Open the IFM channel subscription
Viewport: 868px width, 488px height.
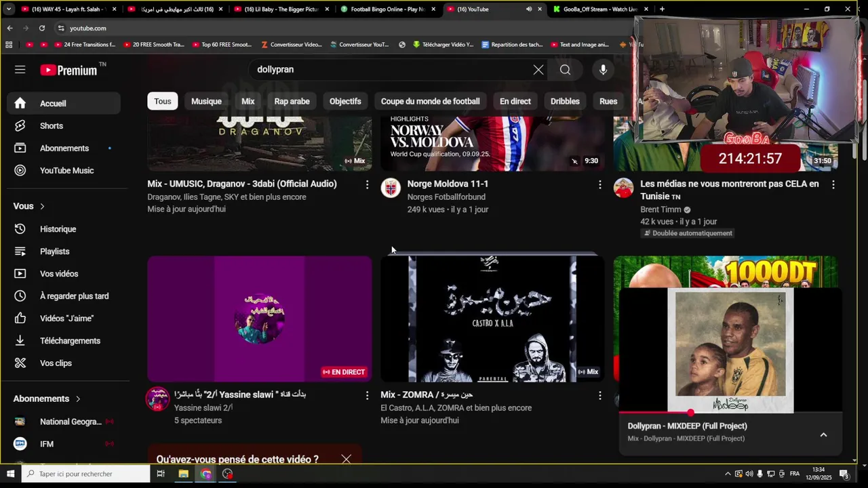tap(64, 444)
